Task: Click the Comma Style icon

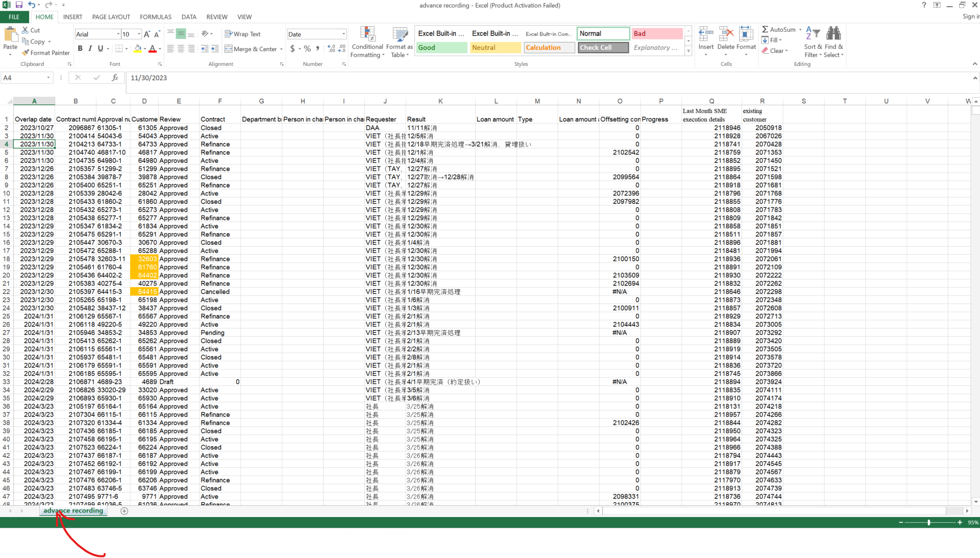Action: click(x=318, y=49)
